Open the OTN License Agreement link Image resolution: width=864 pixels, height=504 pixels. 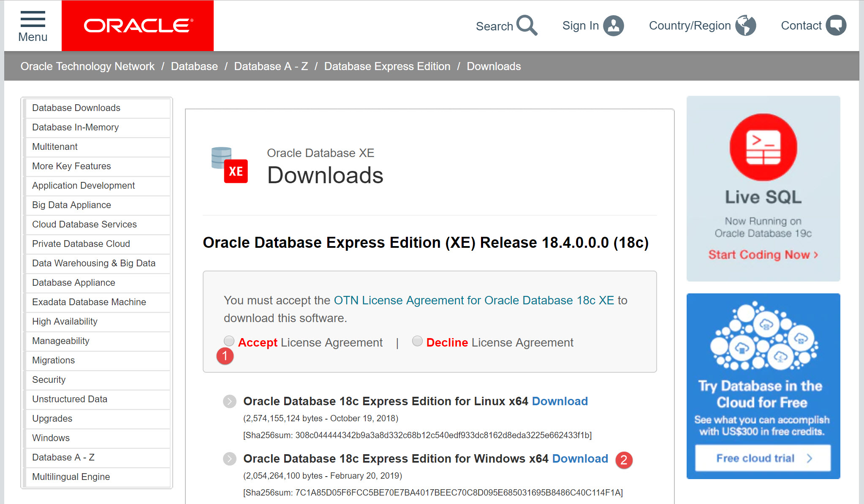(474, 300)
